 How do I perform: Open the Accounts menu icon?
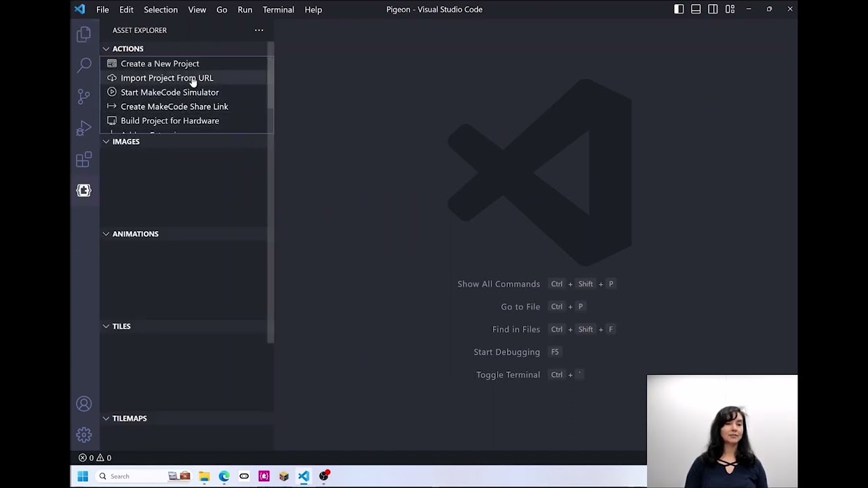84,404
